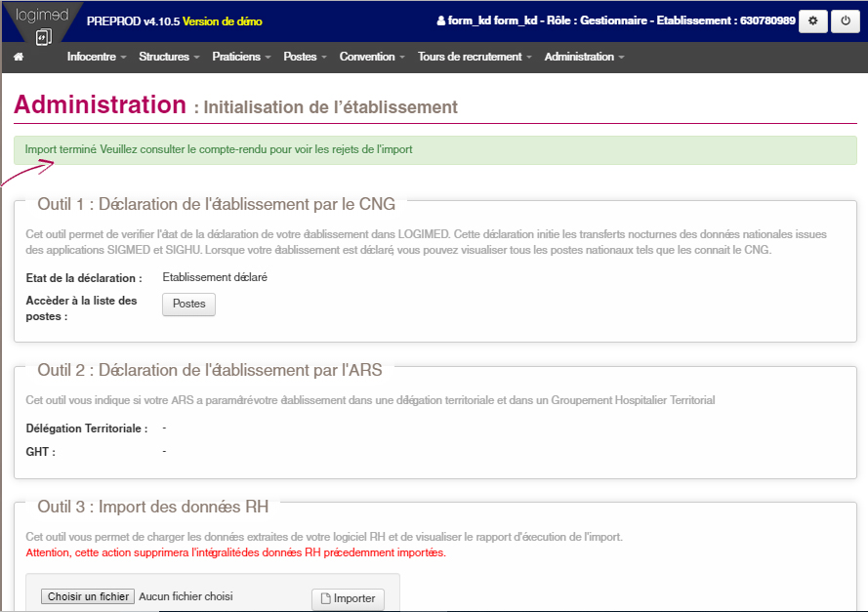Open the settings gear button

812,21
